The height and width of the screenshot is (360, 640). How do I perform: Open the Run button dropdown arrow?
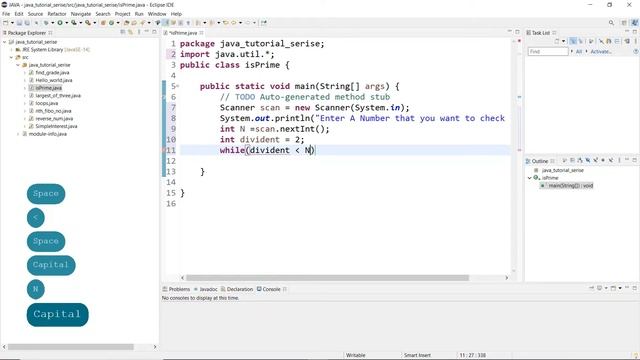point(66,23)
